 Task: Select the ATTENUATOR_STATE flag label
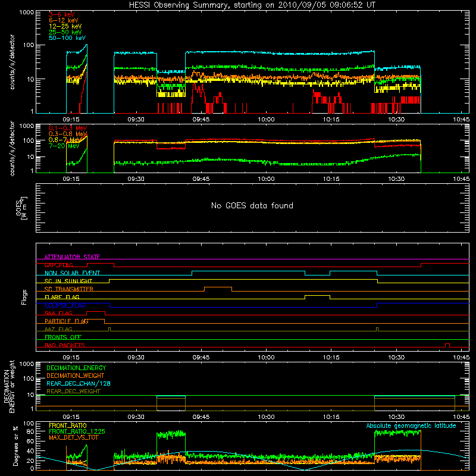click(x=72, y=257)
